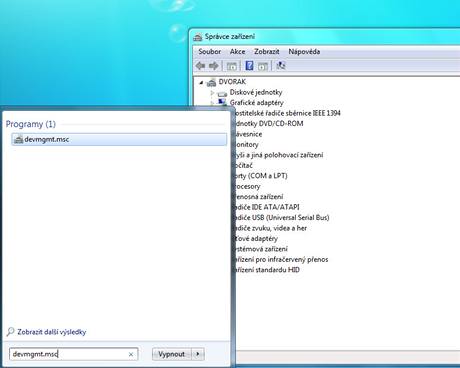The width and height of the screenshot is (460, 368).
Task: Clear the search box with the X icon
Action: coord(131,354)
